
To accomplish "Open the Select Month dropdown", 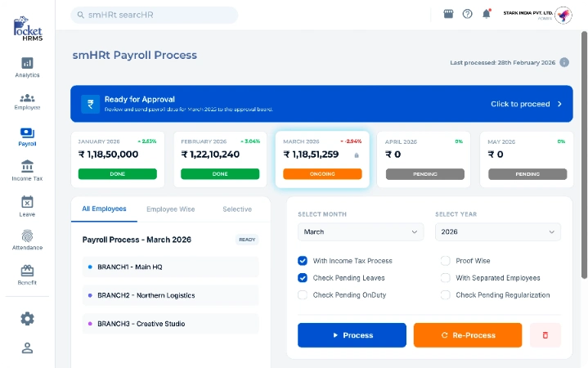I will [x=361, y=231].
